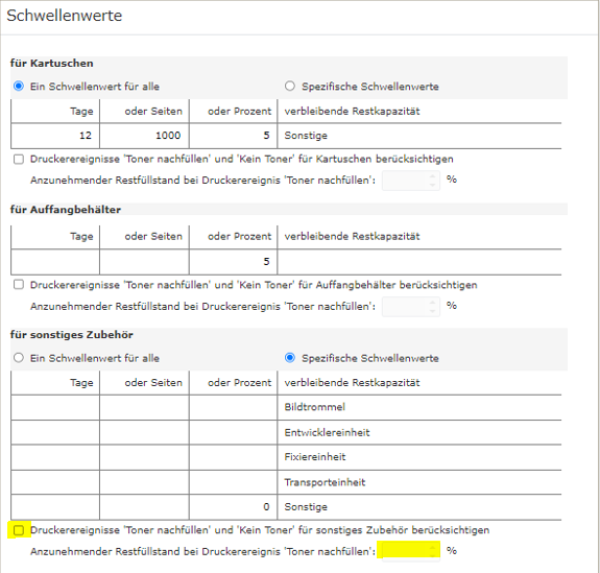Enable Druckerereignisse checkbox for Kartuschen
The height and width of the screenshot is (573, 600).
point(18,159)
